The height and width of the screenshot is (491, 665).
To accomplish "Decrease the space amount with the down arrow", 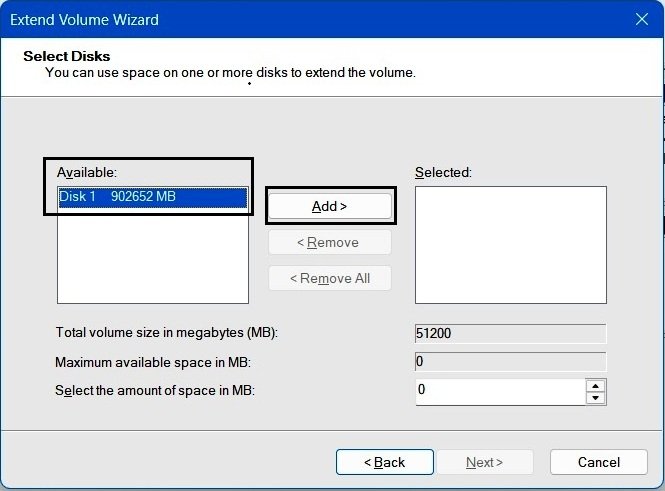I will (595, 398).
